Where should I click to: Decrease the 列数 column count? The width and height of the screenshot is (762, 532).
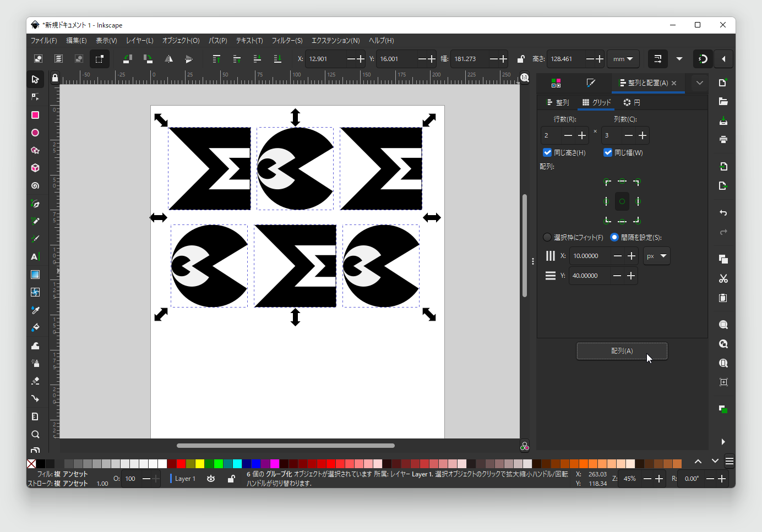[x=629, y=135]
